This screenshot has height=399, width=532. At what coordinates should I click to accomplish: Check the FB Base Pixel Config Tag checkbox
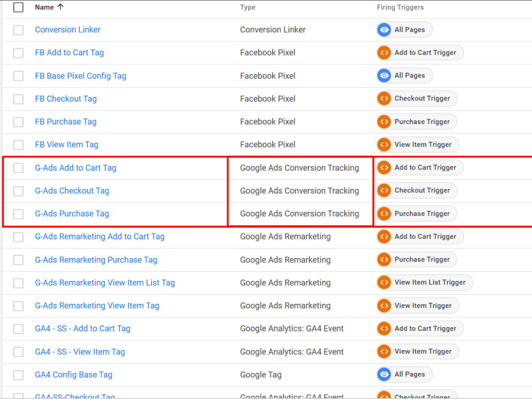tap(18, 76)
